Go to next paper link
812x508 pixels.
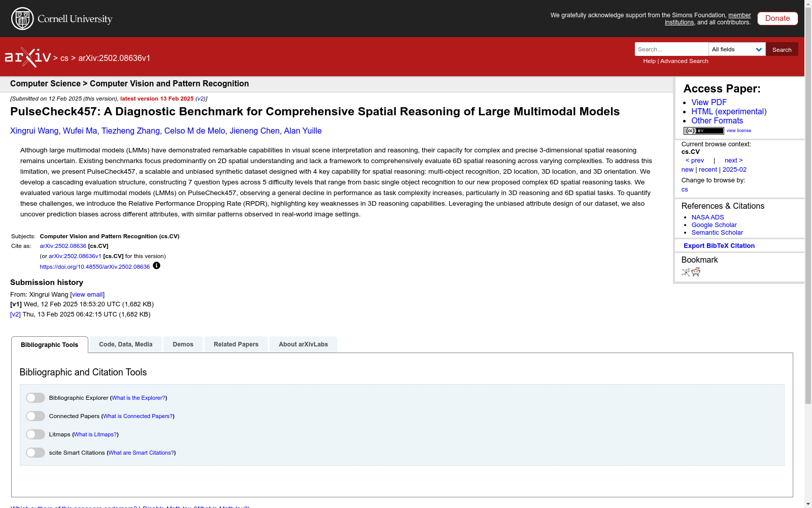click(x=734, y=161)
